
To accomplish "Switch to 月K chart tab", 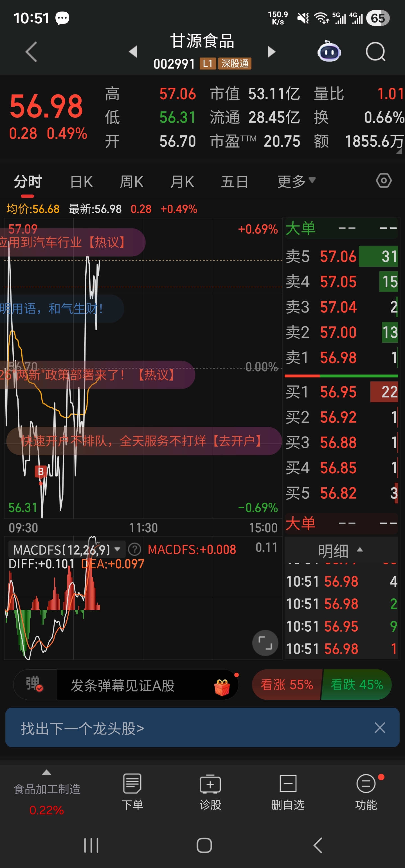I will pos(182,182).
